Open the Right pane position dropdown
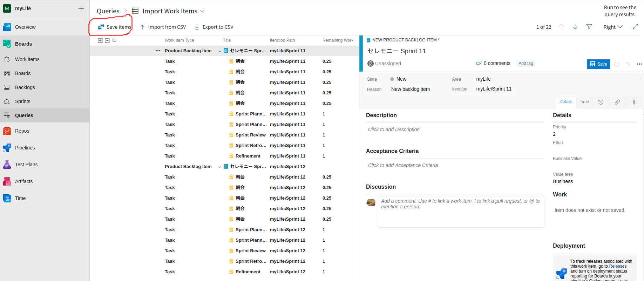The width and height of the screenshot is (644, 281). click(x=613, y=27)
